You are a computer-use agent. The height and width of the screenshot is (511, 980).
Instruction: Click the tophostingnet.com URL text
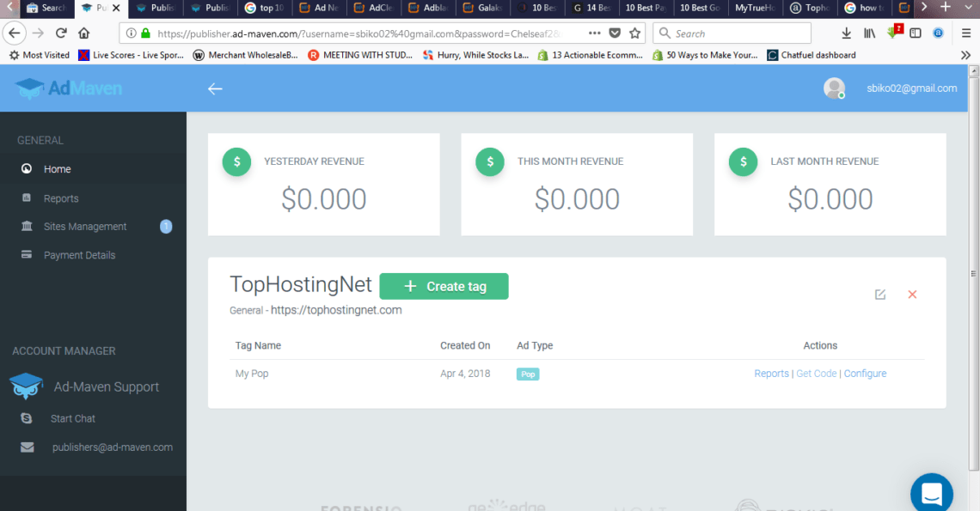click(x=336, y=310)
